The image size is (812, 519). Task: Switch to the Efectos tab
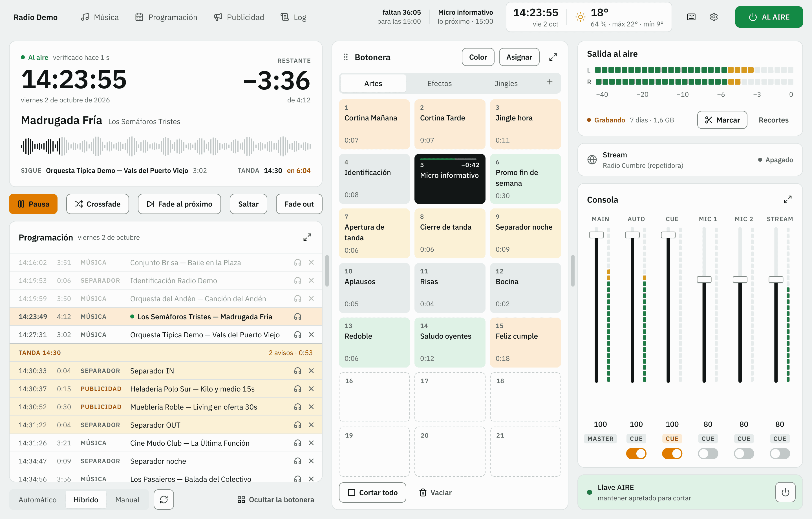(439, 83)
